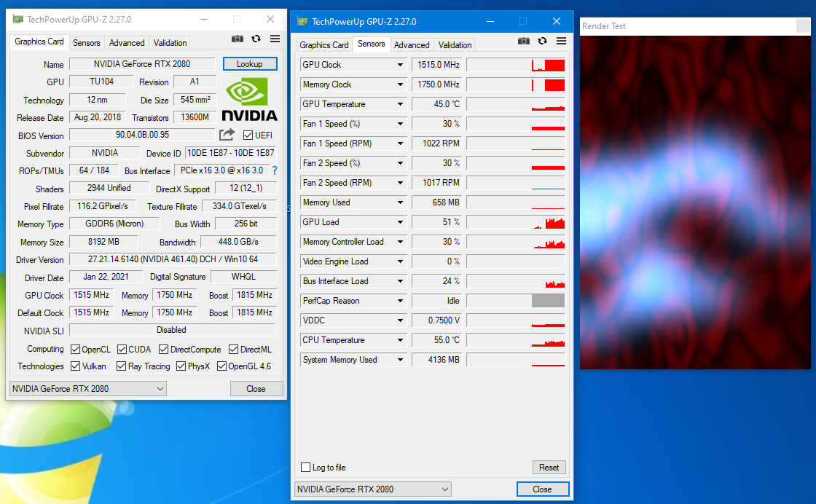The height and width of the screenshot is (504, 816).
Task: Open GPU Temperature sensor dropdown
Action: pos(400,104)
